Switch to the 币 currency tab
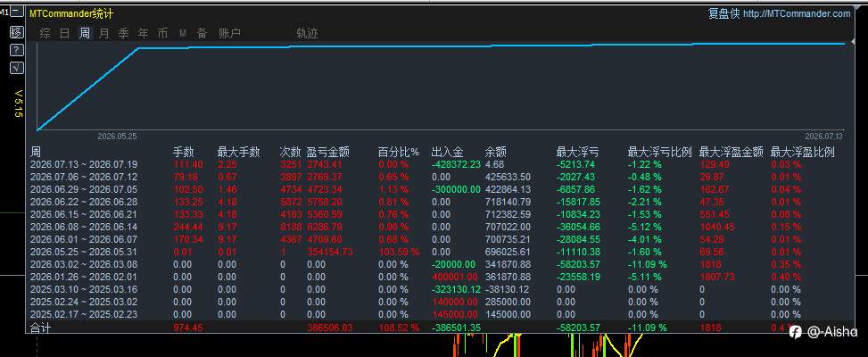Screen dimensions: 868x357 (x=162, y=34)
